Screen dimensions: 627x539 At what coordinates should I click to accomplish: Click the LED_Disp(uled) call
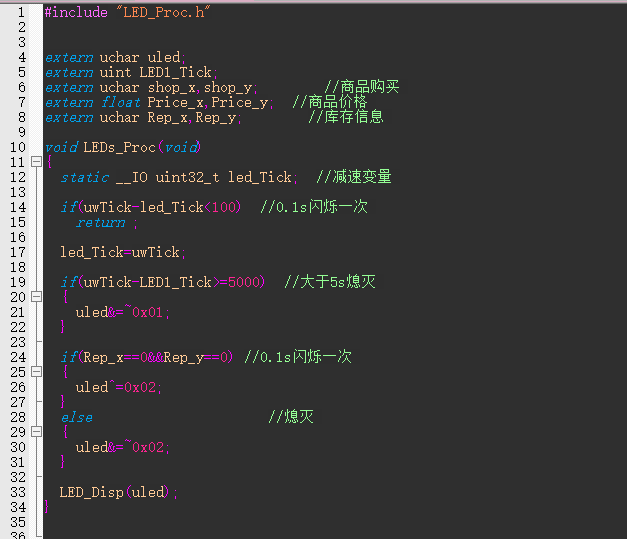118,492
